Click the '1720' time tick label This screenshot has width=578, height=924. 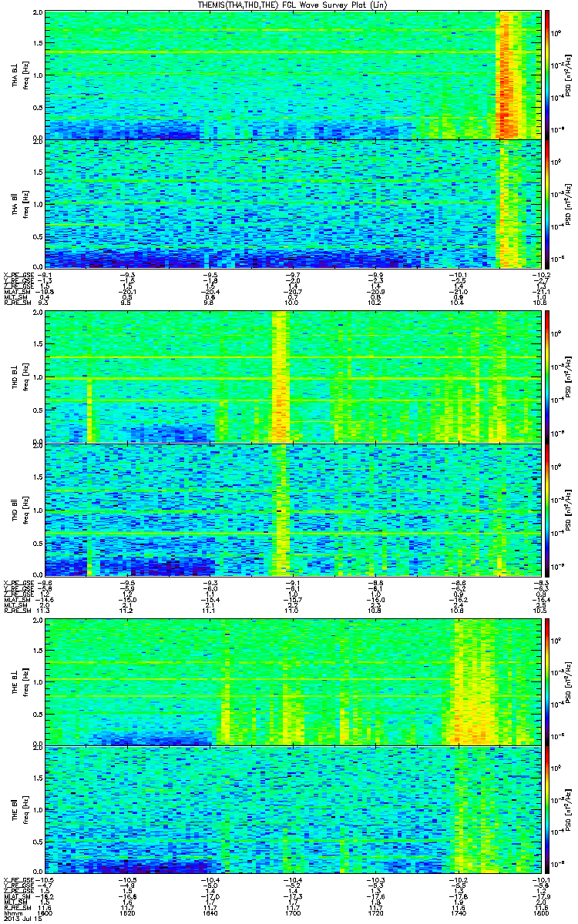[x=375, y=913]
